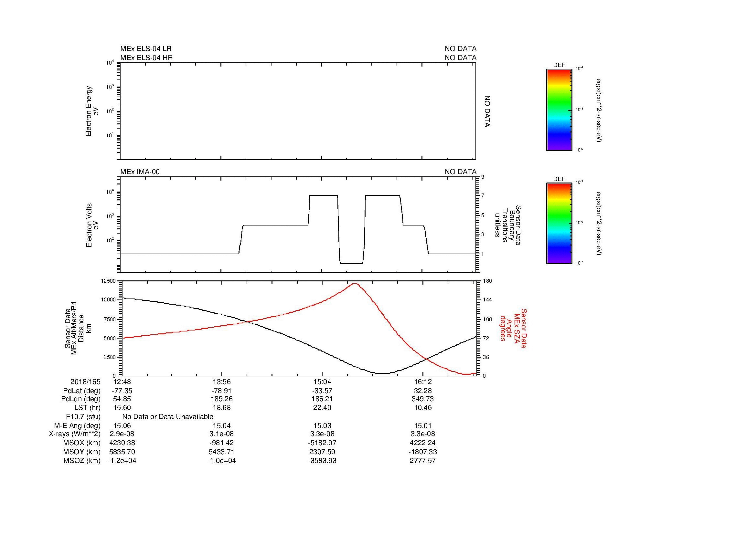The image size is (756, 534).
Task: Click the black altitude curve minimum
Action: click(382, 373)
